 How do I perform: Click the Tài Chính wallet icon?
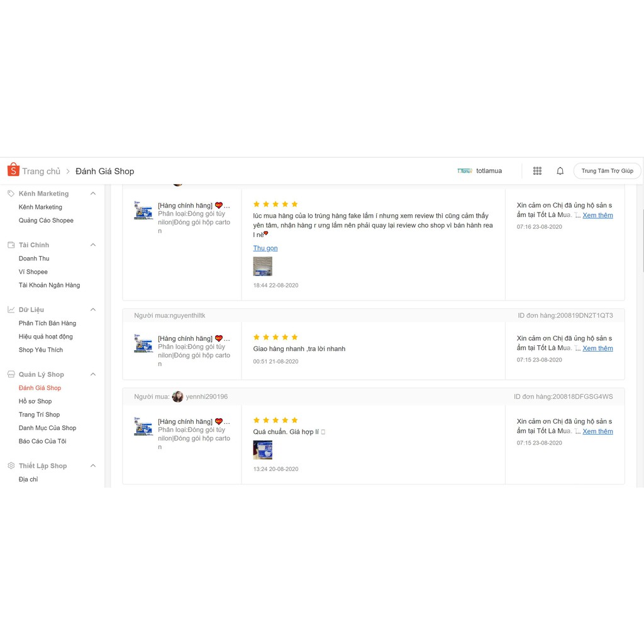[x=11, y=245]
